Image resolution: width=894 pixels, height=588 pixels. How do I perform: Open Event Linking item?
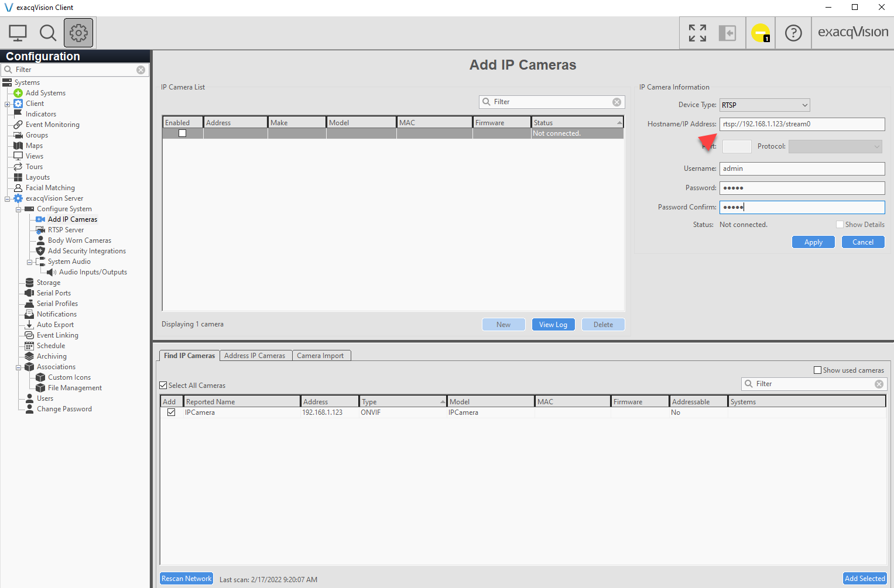57,335
